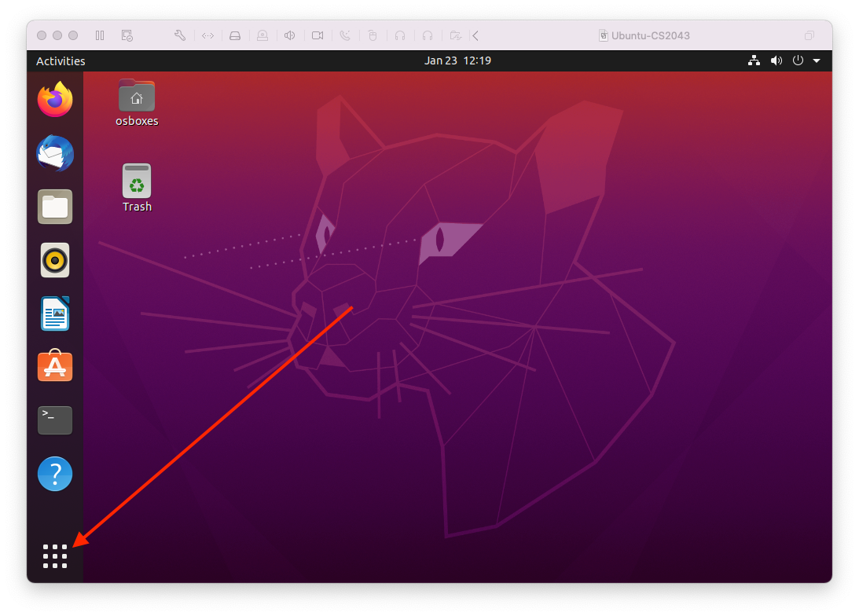Viewport: 859px width, 616px height.
Task: Click Activities in top bar
Action: 61,61
